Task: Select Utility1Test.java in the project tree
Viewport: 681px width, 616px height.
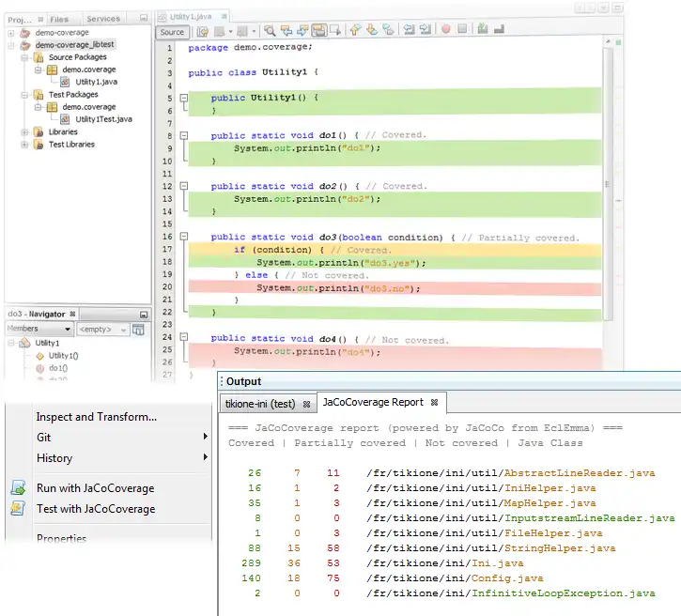Action: (x=103, y=119)
